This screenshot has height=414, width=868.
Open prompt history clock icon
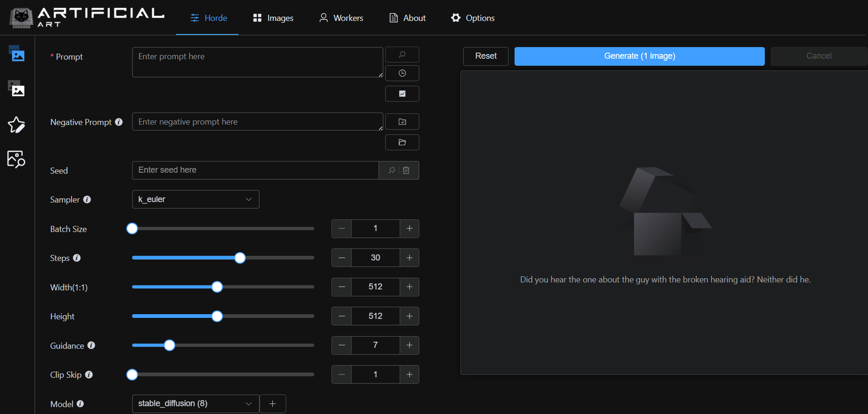coord(402,73)
